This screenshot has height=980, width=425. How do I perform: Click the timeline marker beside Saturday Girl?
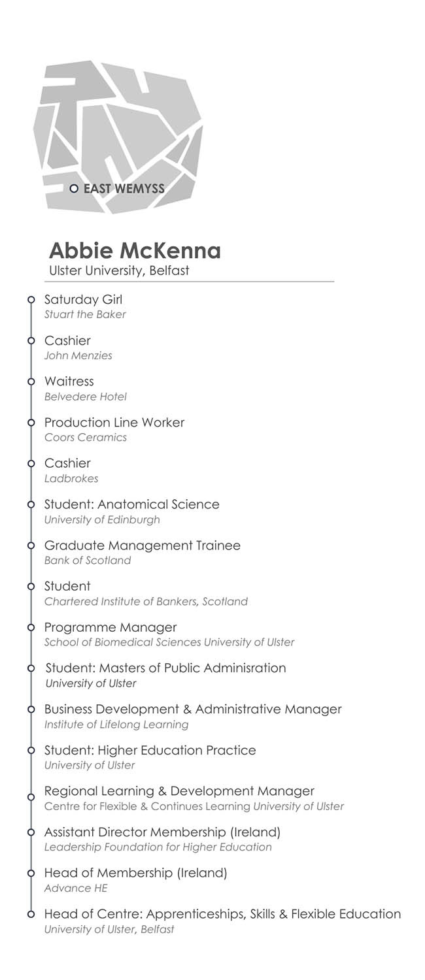pyautogui.click(x=31, y=300)
